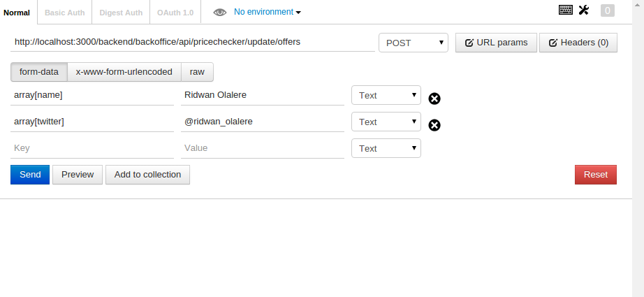Open Text type dropdown for array[twitter]
Viewport: 644px width, 297px height.
[x=386, y=122]
